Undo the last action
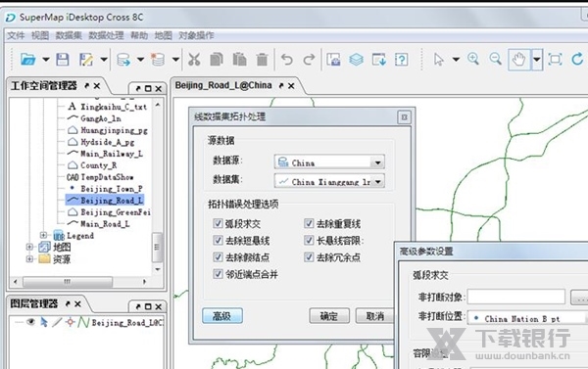 click(x=287, y=59)
